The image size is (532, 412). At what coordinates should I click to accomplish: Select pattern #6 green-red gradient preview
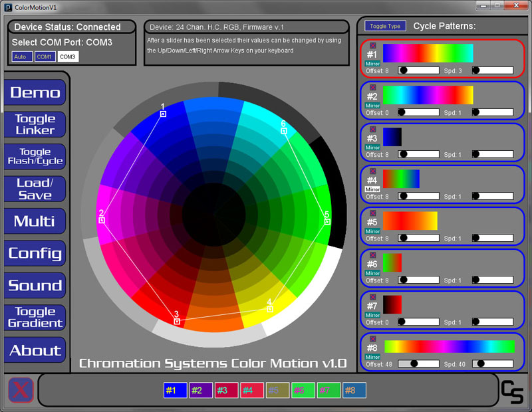point(392,262)
